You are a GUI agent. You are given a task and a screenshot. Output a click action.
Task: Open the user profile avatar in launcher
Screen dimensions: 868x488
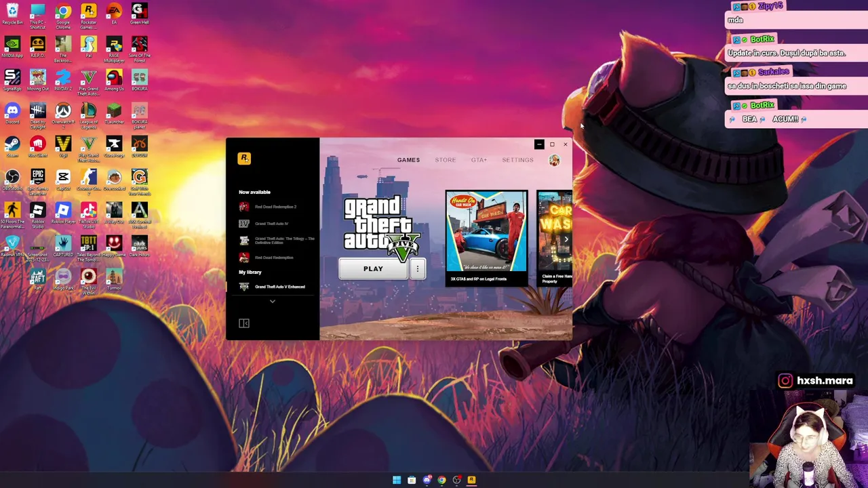555,160
